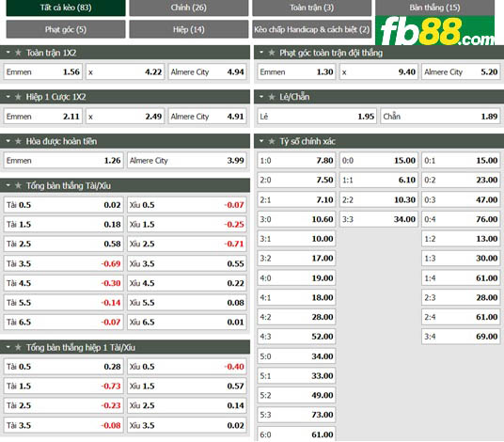Select Emmen 1.26 draw no bet
Viewport: 504px width, 442px height.
63,161
